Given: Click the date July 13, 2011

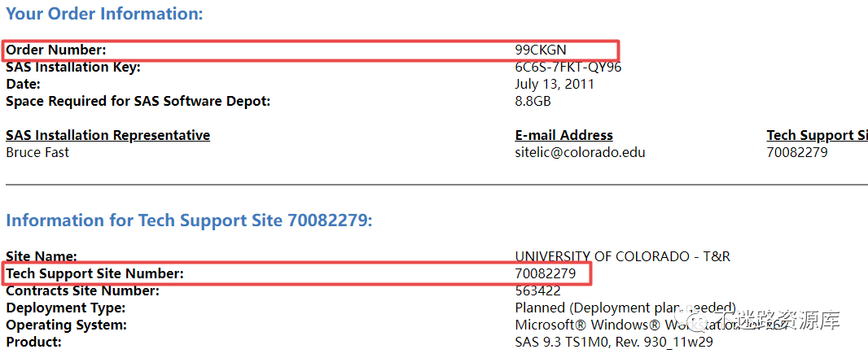Looking at the screenshot, I should point(555,84).
